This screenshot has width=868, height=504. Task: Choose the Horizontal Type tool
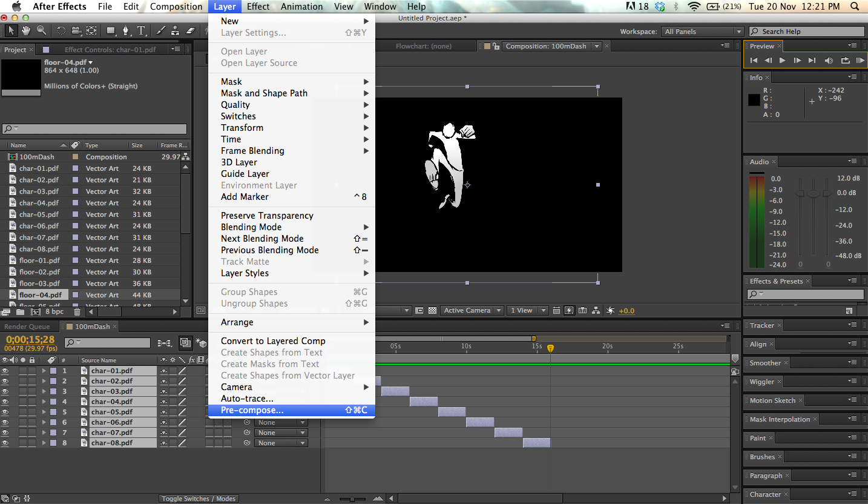click(x=141, y=30)
